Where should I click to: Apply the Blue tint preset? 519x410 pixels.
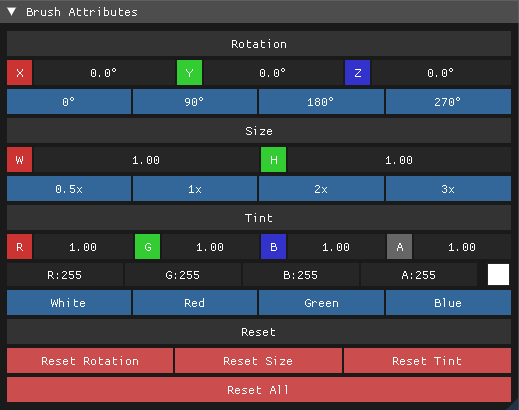point(448,303)
